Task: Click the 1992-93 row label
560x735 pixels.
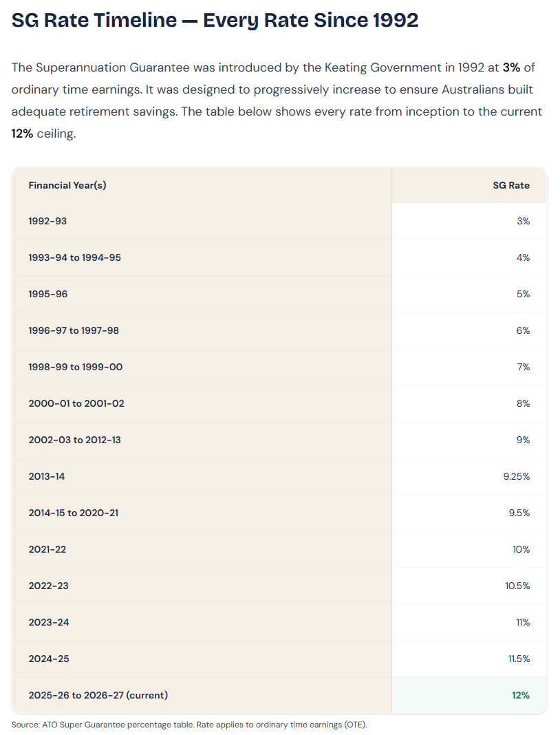Action: (x=47, y=221)
